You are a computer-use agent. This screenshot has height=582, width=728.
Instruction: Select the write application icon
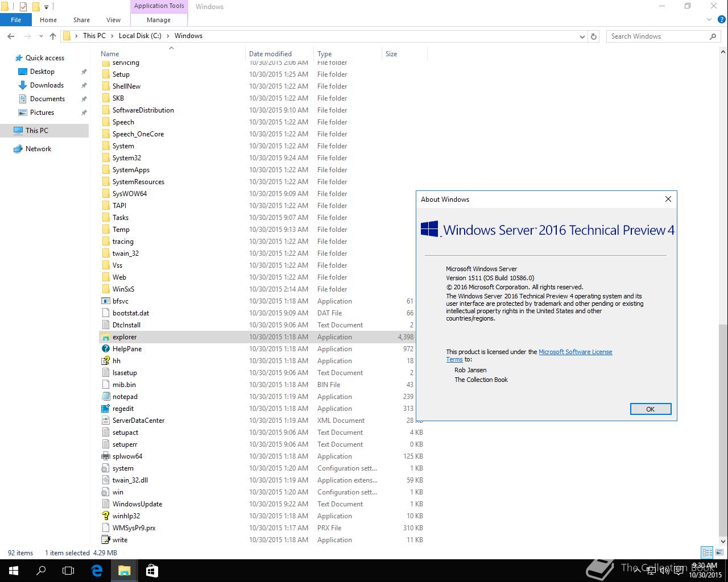click(105, 540)
